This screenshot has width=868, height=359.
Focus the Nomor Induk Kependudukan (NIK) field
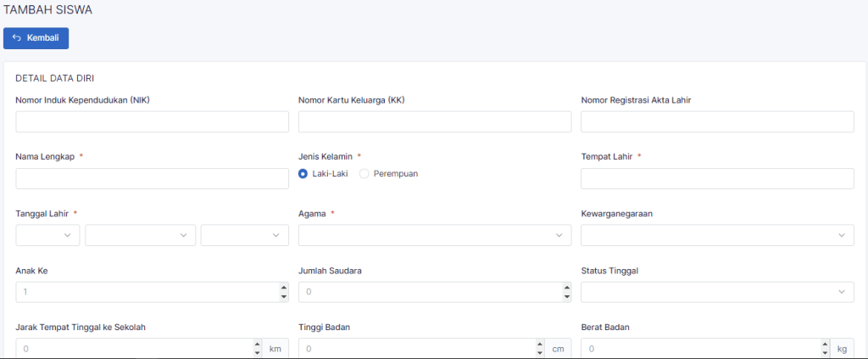coord(152,121)
